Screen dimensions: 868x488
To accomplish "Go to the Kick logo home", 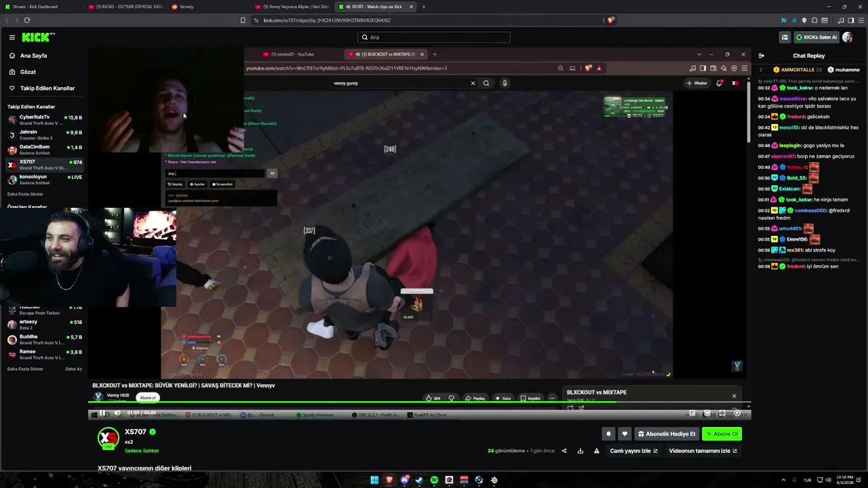I will [38, 37].
